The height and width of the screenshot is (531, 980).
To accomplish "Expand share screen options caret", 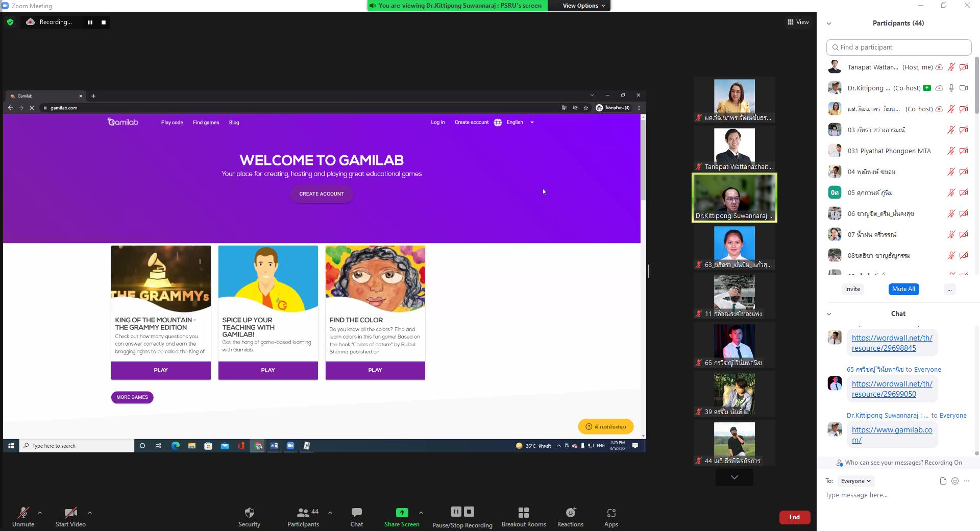I will tap(421, 513).
